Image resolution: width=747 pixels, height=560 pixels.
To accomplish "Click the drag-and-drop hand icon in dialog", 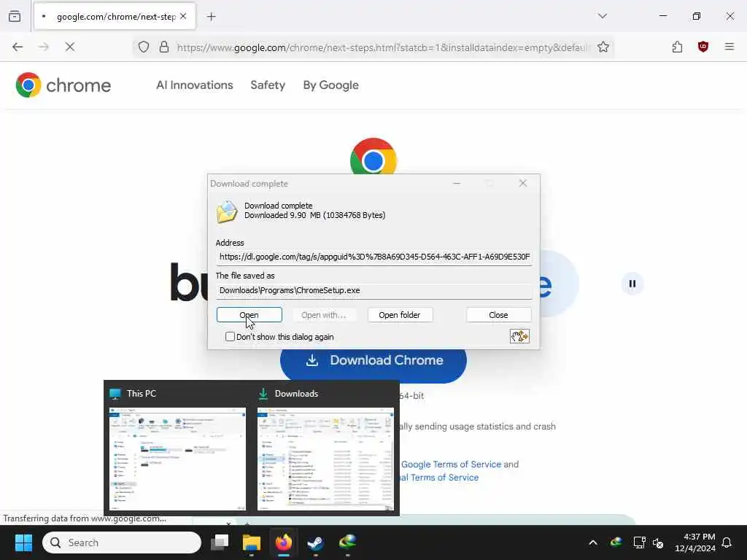I will (519, 336).
